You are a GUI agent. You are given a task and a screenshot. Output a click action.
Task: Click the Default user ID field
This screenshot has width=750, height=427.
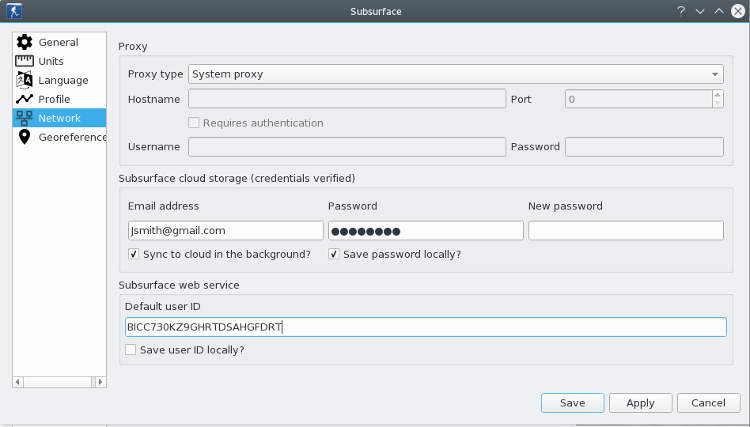tap(425, 327)
